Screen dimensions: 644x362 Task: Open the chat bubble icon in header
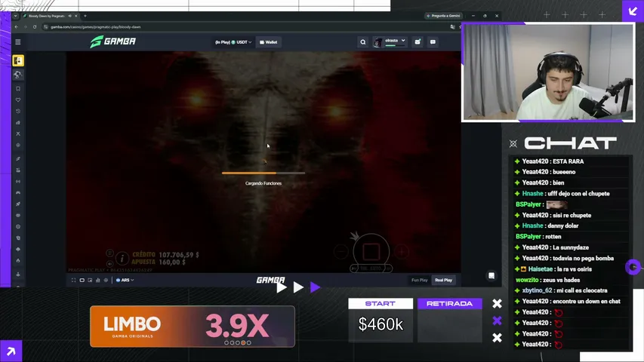click(433, 42)
